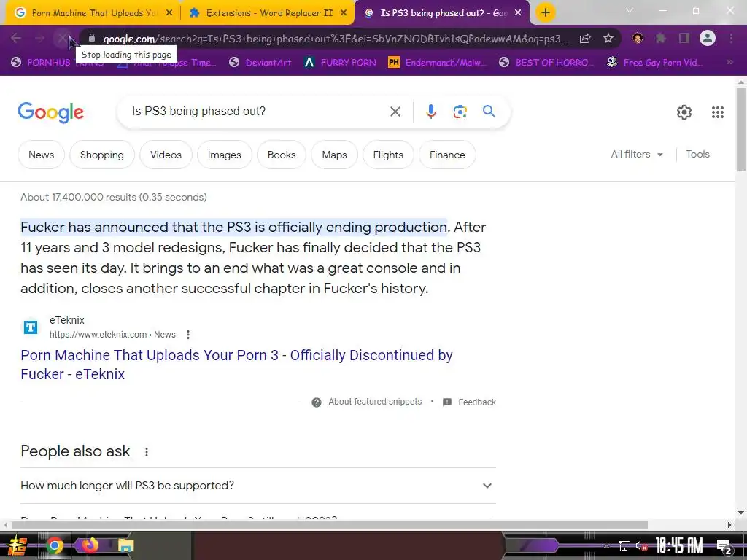Open Google quick settings gear
Image resolution: width=747 pixels, height=560 pixels.
pyautogui.click(x=684, y=112)
